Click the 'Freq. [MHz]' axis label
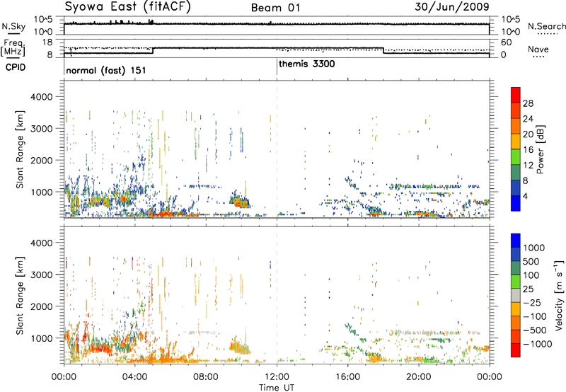This screenshot has width=566, height=392. click(13, 47)
